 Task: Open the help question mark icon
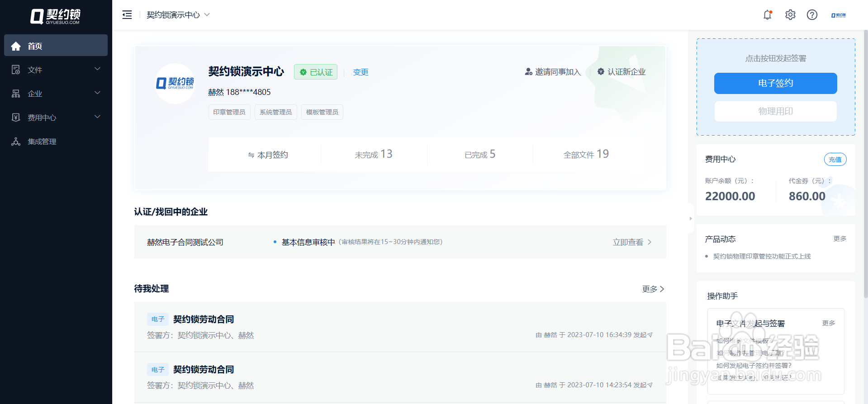(812, 15)
